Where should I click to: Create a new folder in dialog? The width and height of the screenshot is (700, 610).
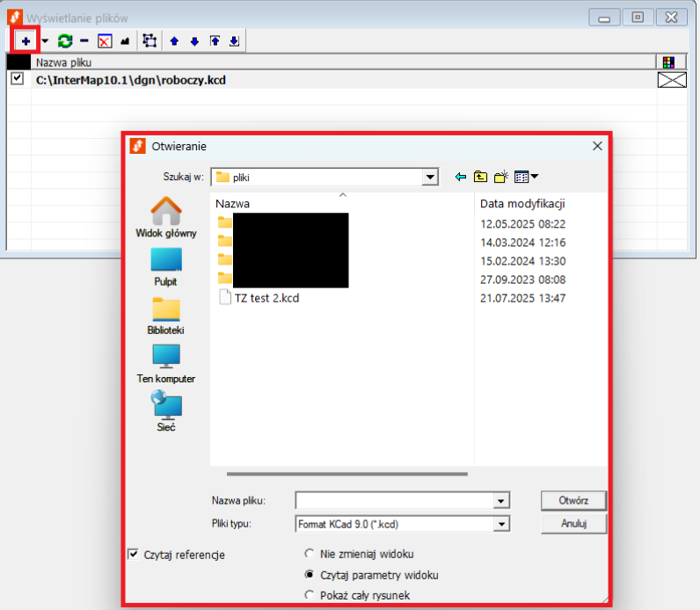(500, 177)
